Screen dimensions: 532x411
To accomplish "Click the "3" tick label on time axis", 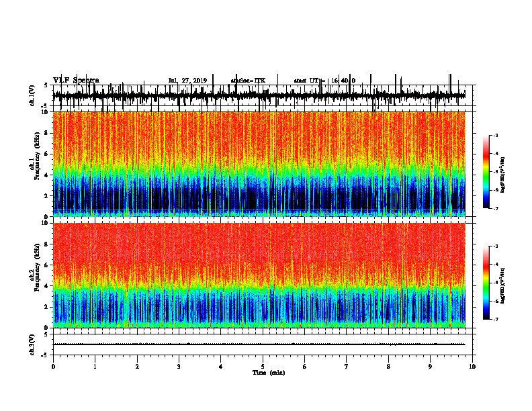I will click(x=179, y=367).
